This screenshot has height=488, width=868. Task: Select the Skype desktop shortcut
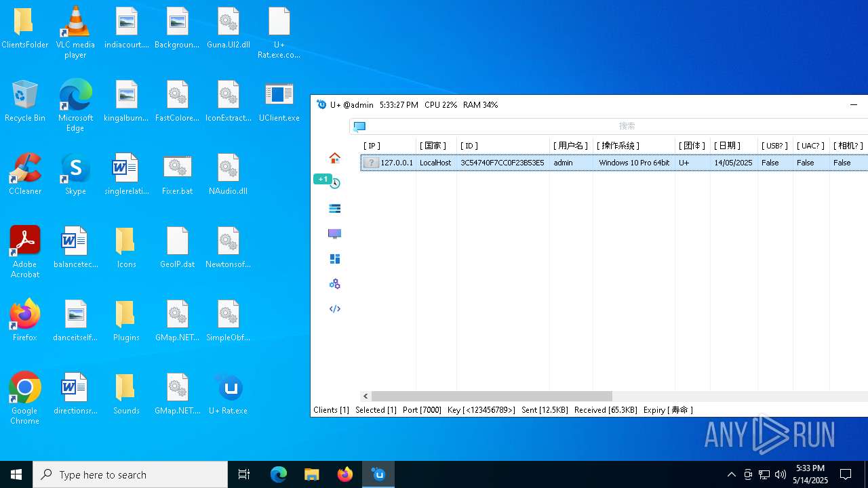pos(75,175)
